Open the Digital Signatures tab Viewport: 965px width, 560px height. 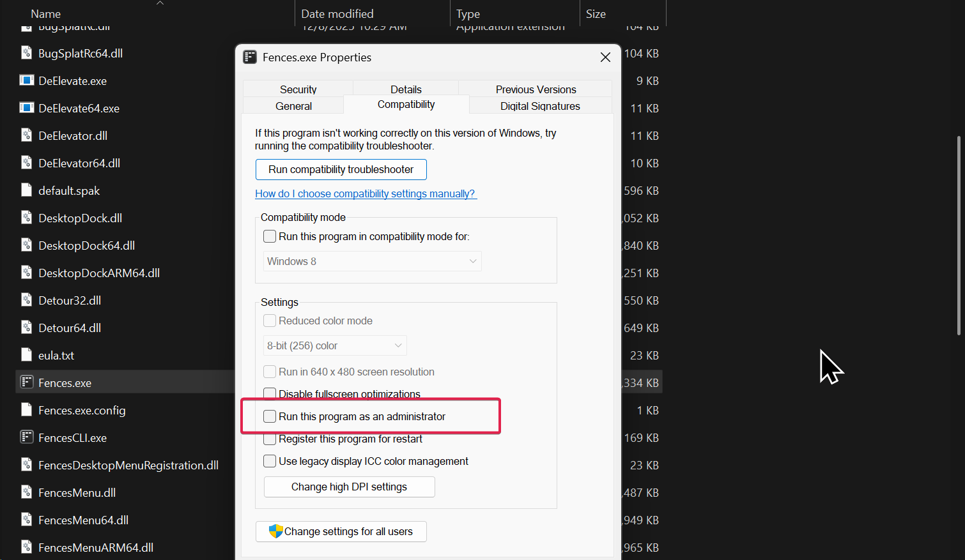[540, 106]
